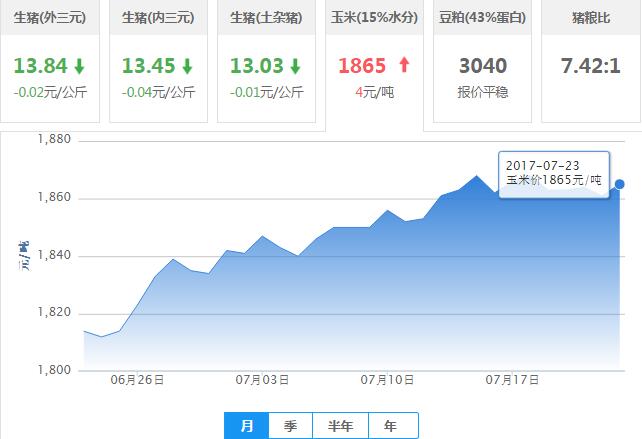Click the 玉米价1865元/吨 tooltip text
Image resolution: width=642 pixels, height=439 pixels.
click(554, 180)
